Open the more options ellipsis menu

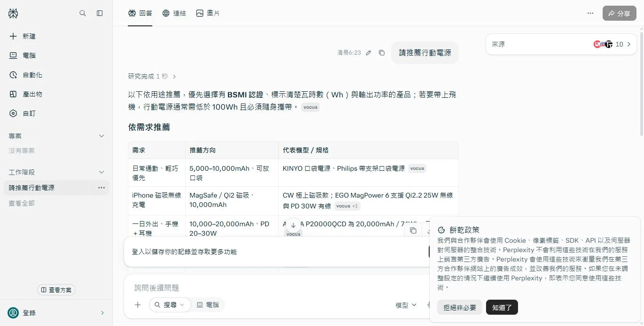coord(590,13)
